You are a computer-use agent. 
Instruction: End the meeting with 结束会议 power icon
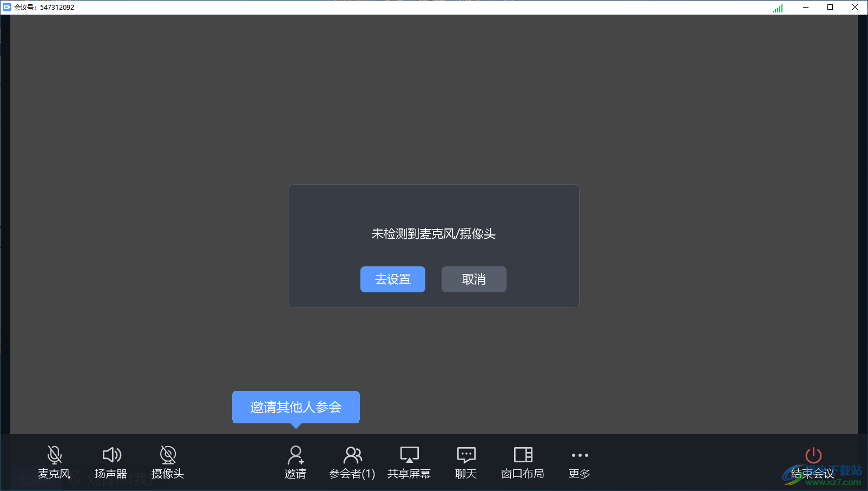pos(813,455)
